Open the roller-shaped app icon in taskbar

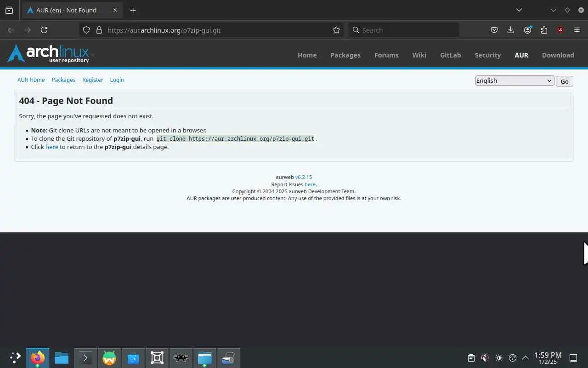pyautogui.click(x=229, y=358)
